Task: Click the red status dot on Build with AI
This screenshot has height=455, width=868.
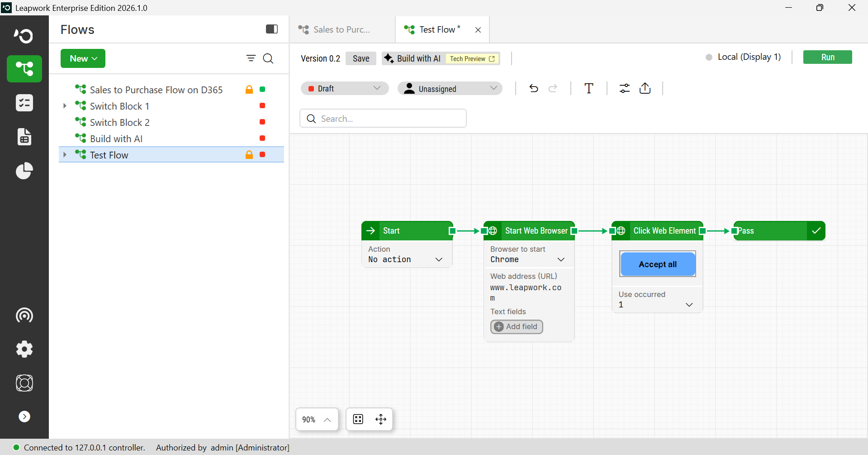Action: 262,139
